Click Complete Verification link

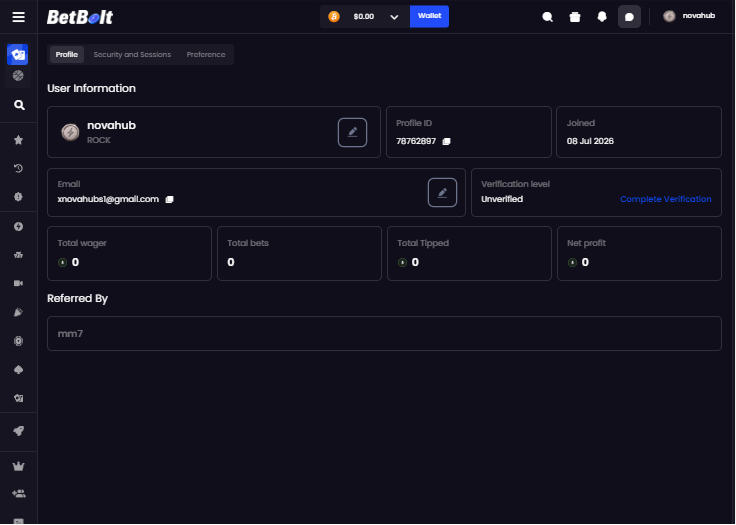point(666,199)
